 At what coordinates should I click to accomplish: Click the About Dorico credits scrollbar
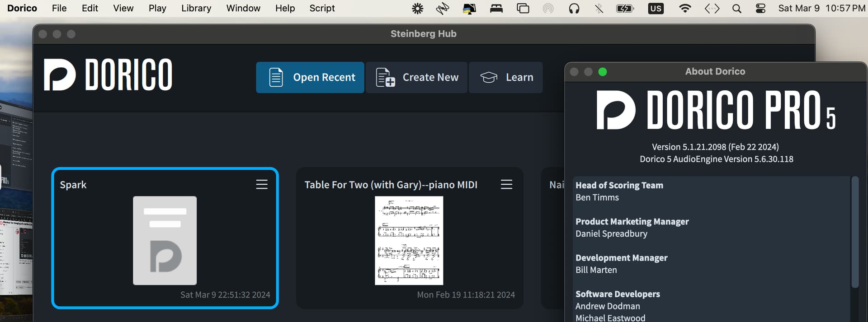(x=855, y=232)
